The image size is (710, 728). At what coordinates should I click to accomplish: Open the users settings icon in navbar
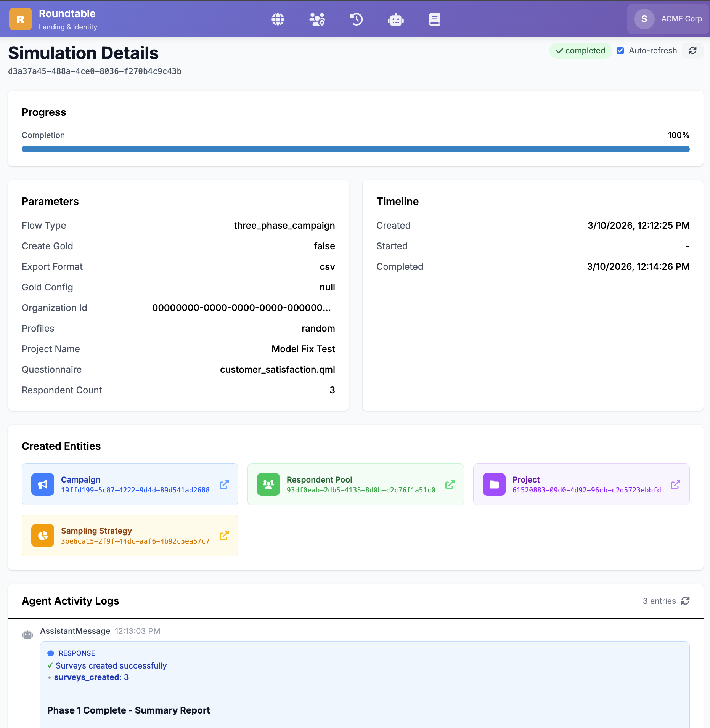317,19
